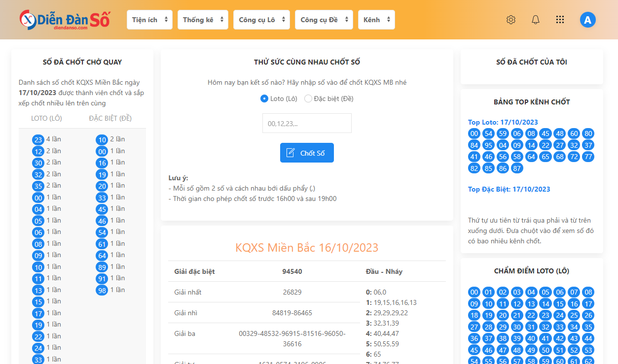
Task: Expand the Công cụ Lô dropdown
Action: point(261,20)
